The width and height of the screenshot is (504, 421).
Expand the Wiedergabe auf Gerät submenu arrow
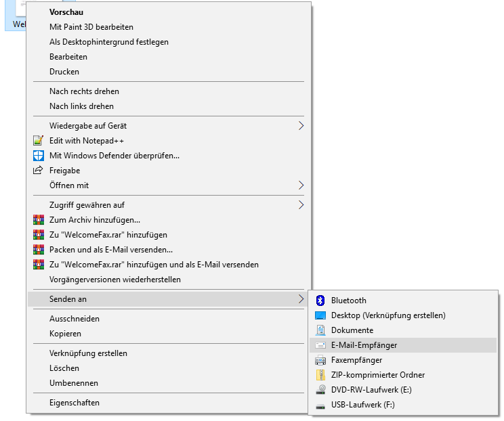(301, 126)
